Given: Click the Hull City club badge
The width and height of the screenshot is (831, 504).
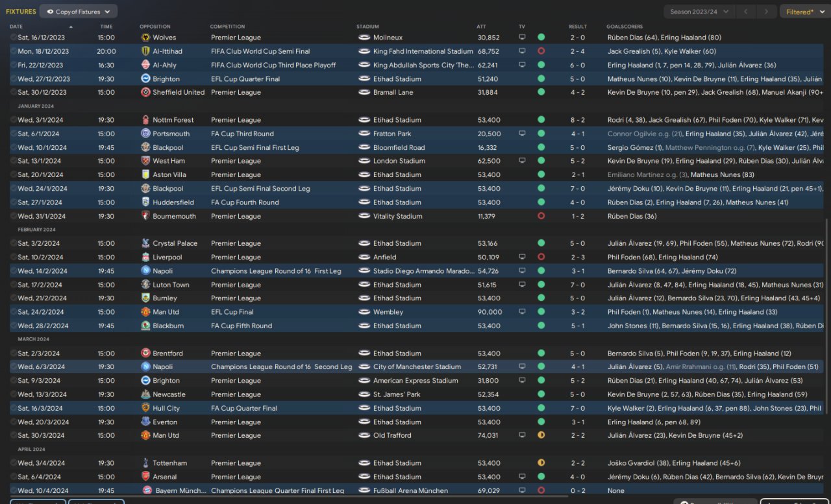Looking at the screenshot, I should coord(145,408).
